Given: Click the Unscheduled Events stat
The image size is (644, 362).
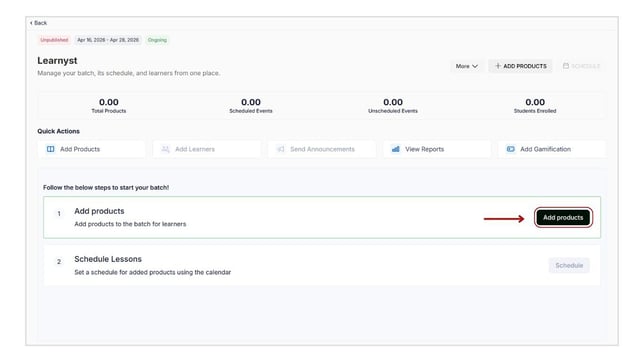Looking at the screenshot, I should (x=393, y=106).
